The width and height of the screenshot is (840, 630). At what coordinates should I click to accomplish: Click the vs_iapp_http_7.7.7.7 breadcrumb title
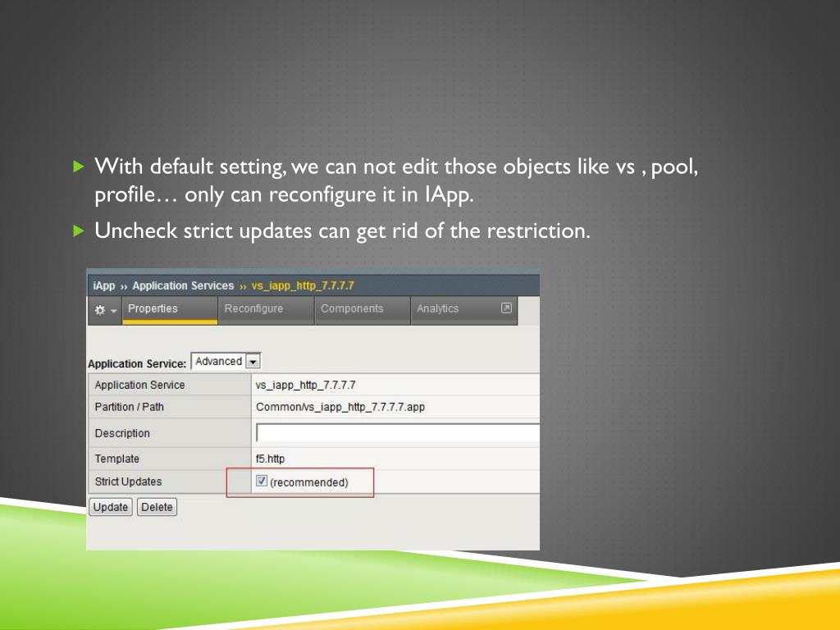pyautogui.click(x=303, y=286)
